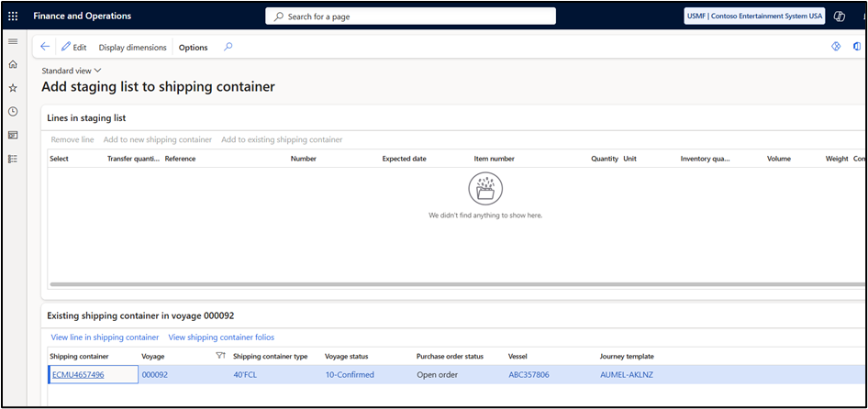Image resolution: width=868 pixels, height=409 pixels.
Task: Open Favorites star in the sidebar
Action: click(x=13, y=88)
